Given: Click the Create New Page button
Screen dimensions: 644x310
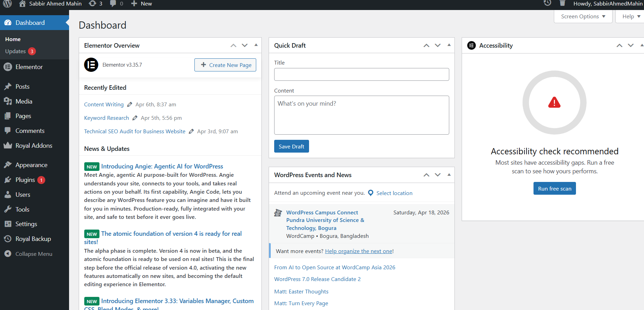Looking at the screenshot, I should coord(225,65).
